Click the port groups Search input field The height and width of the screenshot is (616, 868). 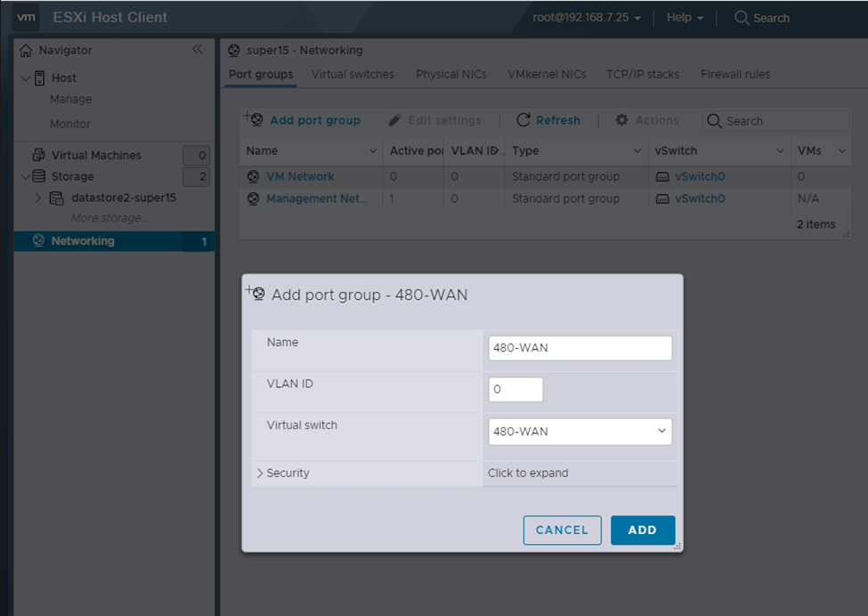[775, 121]
